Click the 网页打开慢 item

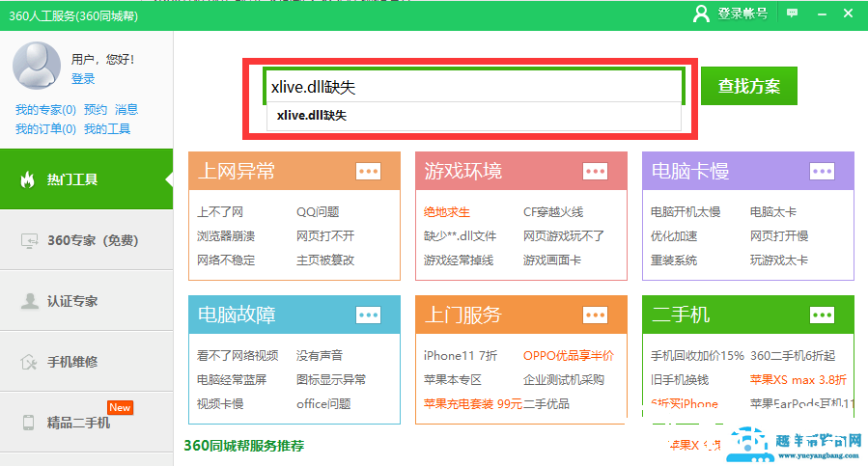[779, 236]
